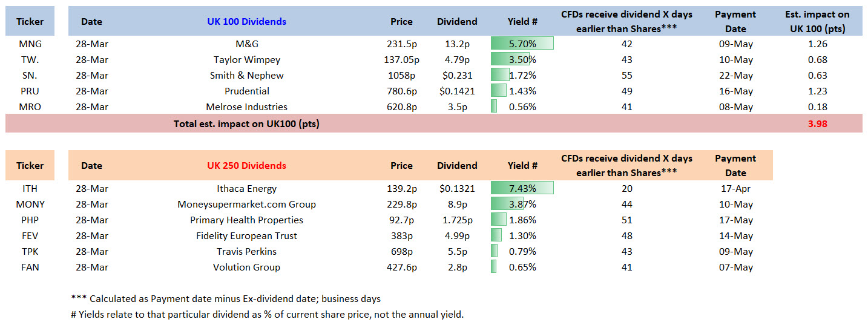Click the Ithaca dividend $0.1321
This screenshot has height=328, width=868.
[457, 188]
